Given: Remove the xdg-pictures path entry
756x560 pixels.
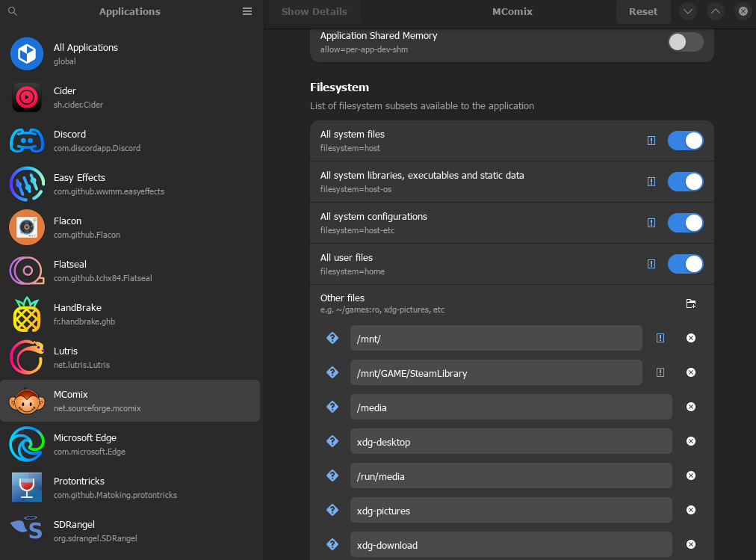Looking at the screenshot, I should tap(691, 510).
